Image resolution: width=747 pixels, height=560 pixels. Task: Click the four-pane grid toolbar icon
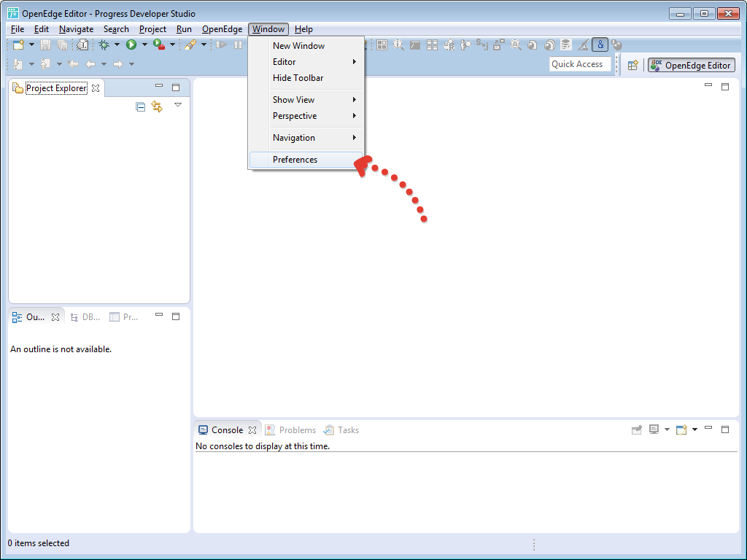pyautogui.click(x=382, y=44)
